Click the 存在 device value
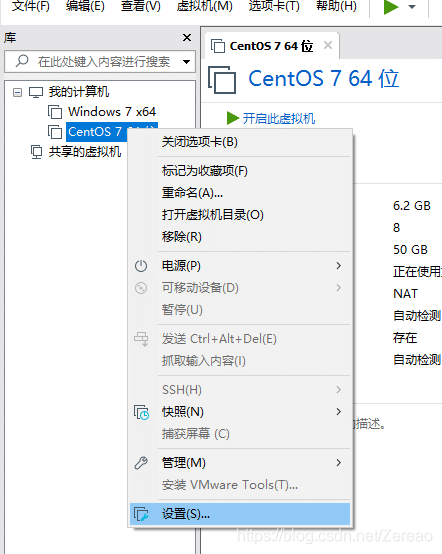This screenshot has height=554, width=442. point(405,338)
